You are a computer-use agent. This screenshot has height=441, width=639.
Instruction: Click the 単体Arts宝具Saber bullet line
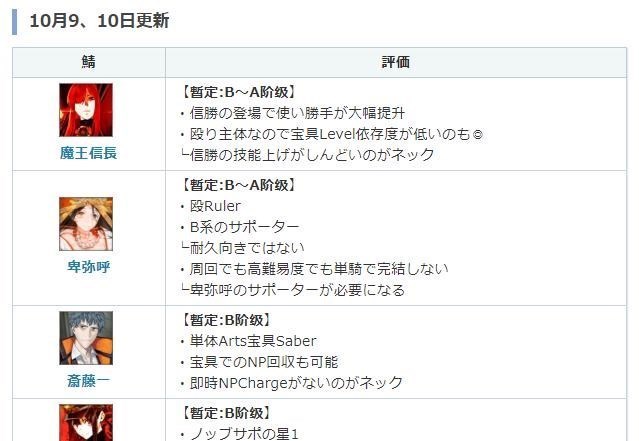click(x=249, y=341)
